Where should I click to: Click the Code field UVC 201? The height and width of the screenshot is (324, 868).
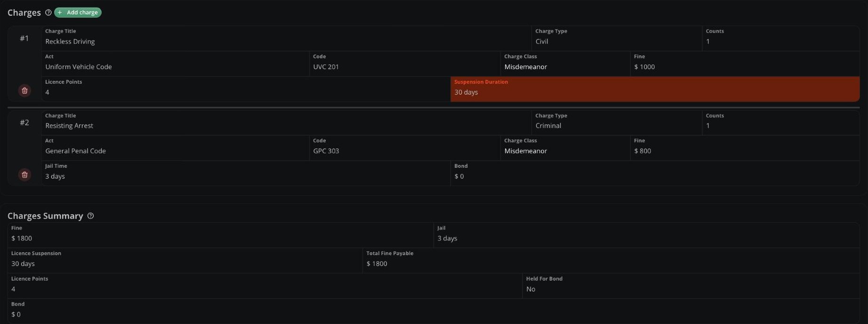click(405, 64)
